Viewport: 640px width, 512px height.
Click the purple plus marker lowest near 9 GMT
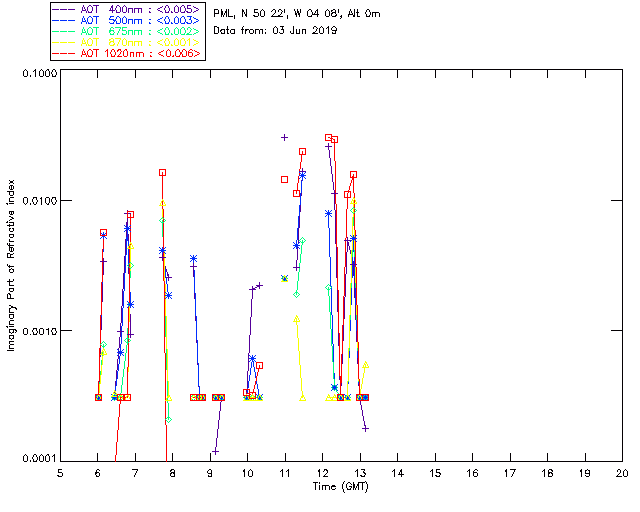216,452
